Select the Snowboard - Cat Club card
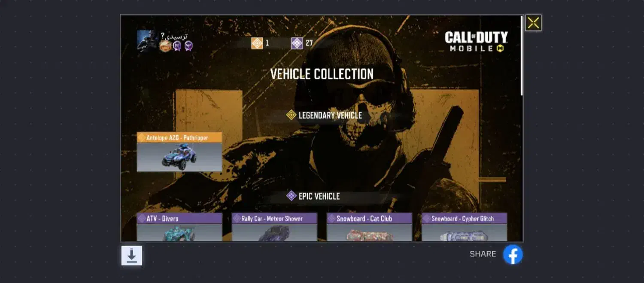Viewport: 644px width, 283px height. tap(369, 227)
